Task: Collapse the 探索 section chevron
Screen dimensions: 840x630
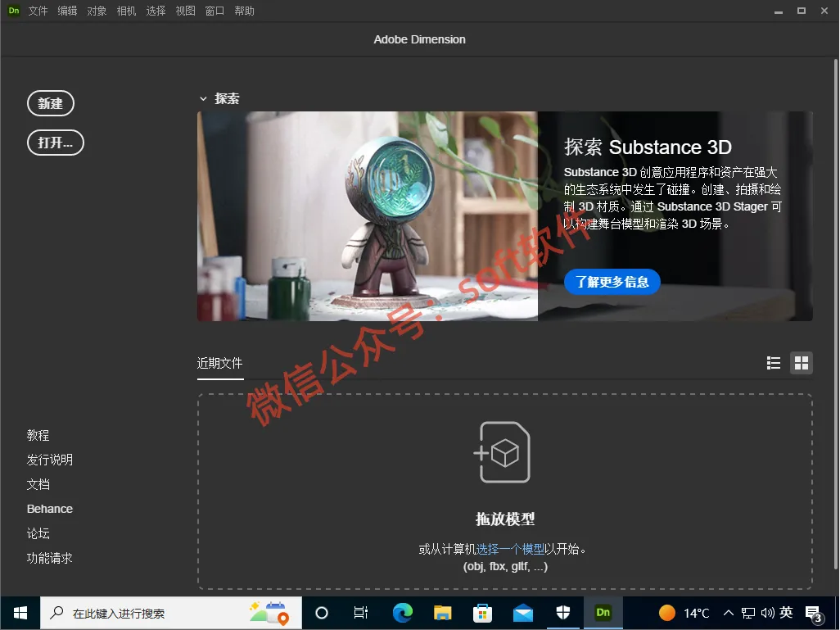Action: (x=203, y=98)
